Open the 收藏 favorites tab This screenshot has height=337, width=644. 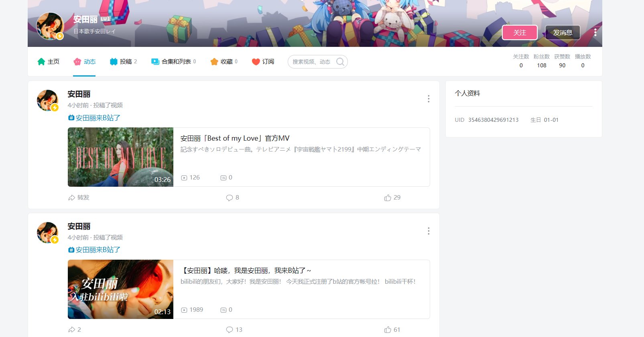[224, 62]
